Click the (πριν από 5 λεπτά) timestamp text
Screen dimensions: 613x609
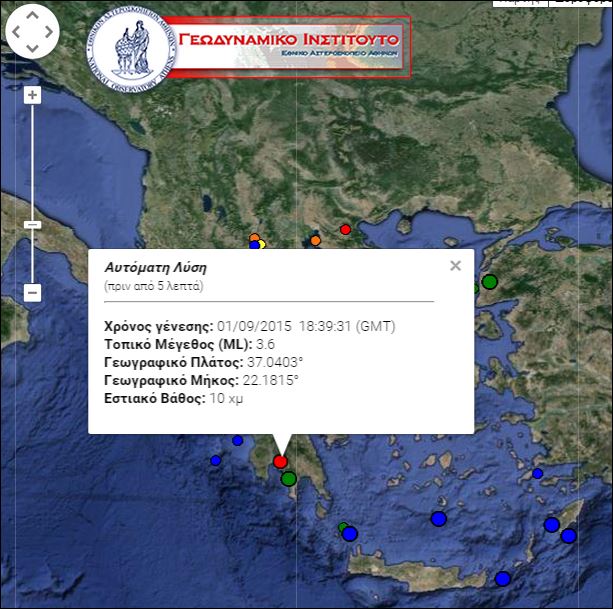(154, 286)
